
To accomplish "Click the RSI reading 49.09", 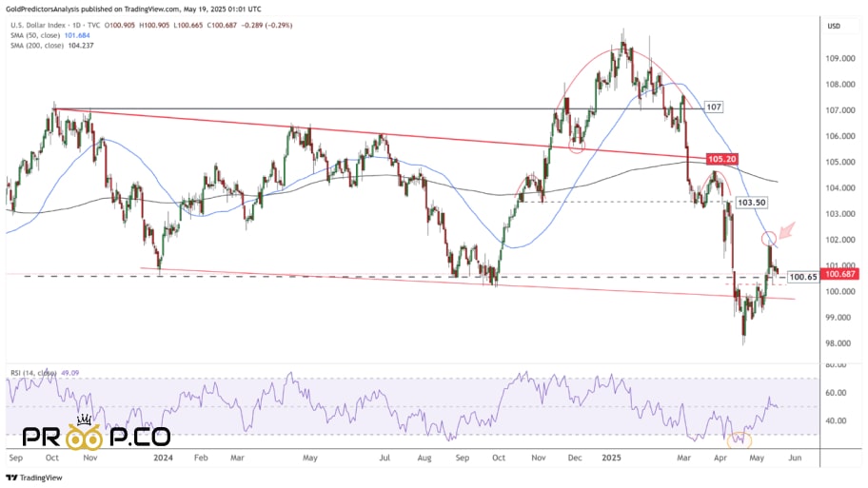I will pyautogui.click(x=69, y=373).
